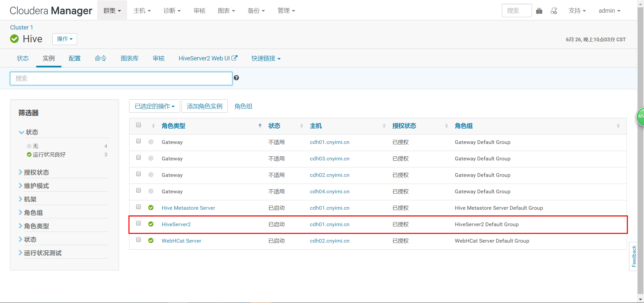Open HiveServer2 Web UI via external link icon
Image resolution: width=644 pixels, height=303 pixels.
pyautogui.click(x=235, y=58)
